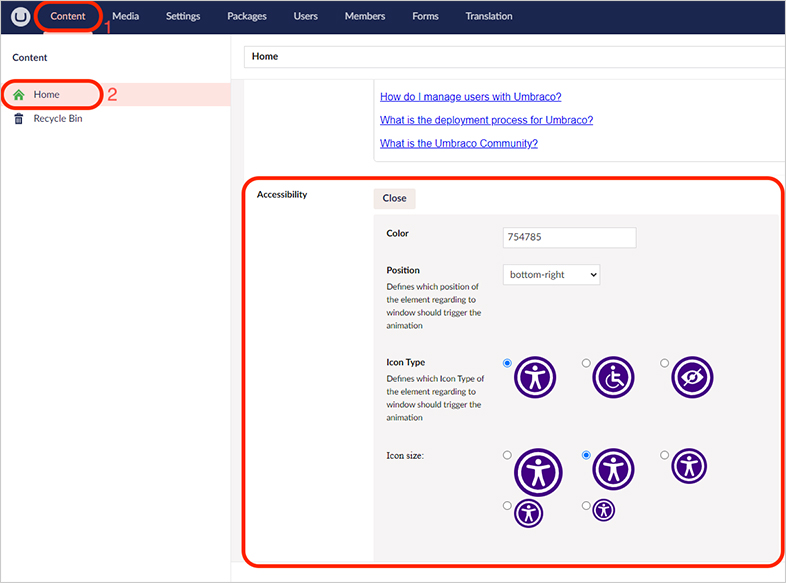Select Recycle Bin in content tree

click(58, 119)
